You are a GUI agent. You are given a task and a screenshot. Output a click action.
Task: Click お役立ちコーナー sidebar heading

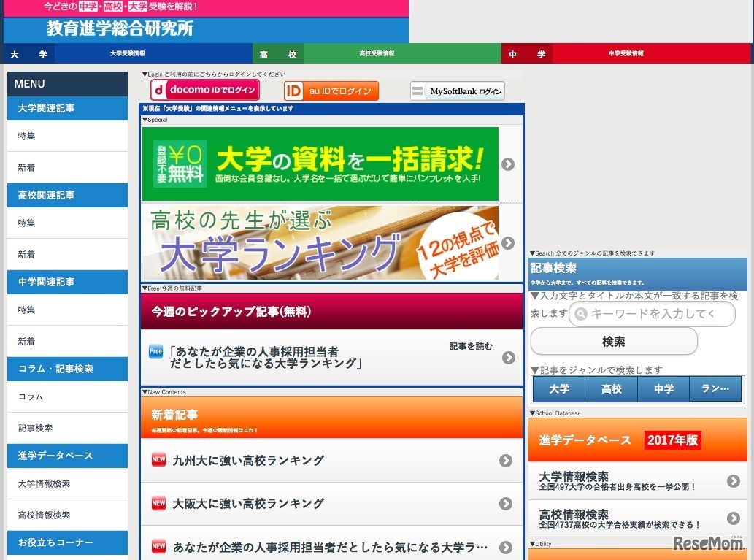67,542
